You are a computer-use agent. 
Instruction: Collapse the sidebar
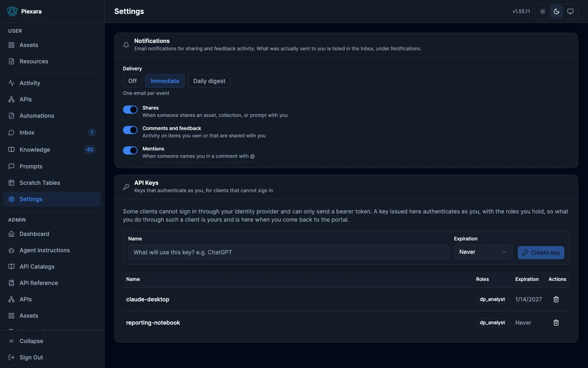tap(52, 341)
